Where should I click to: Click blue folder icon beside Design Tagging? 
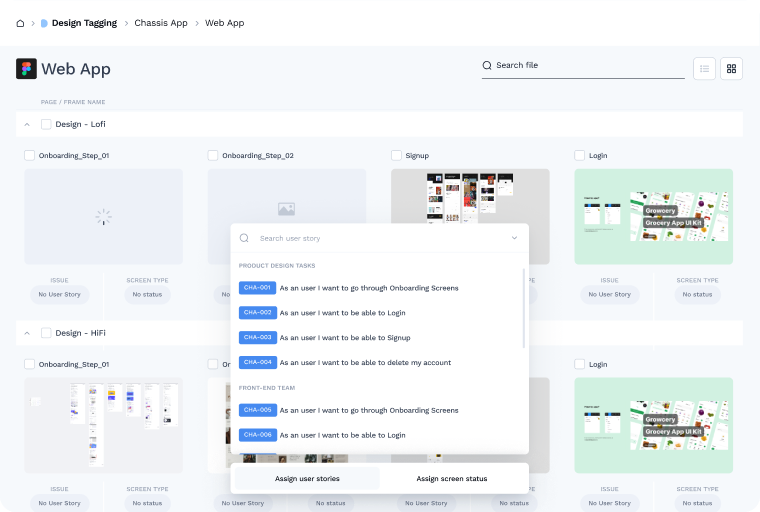click(x=44, y=23)
